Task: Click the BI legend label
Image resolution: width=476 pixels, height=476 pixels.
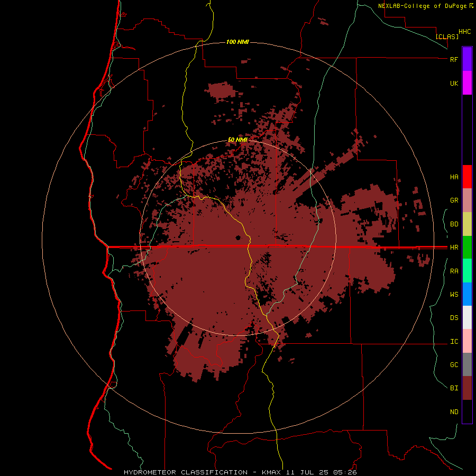Action: pyautogui.click(x=454, y=388)
